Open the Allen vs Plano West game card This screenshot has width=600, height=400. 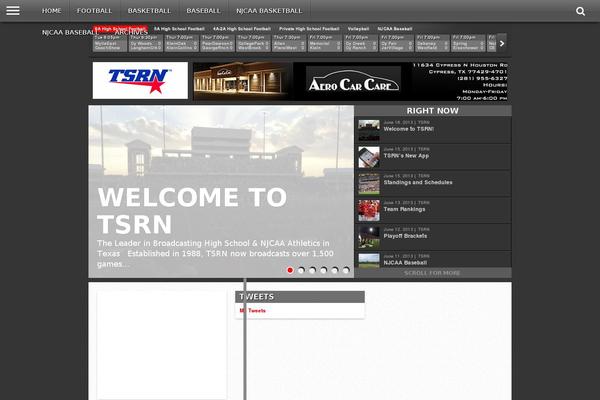tap(289, 43)
